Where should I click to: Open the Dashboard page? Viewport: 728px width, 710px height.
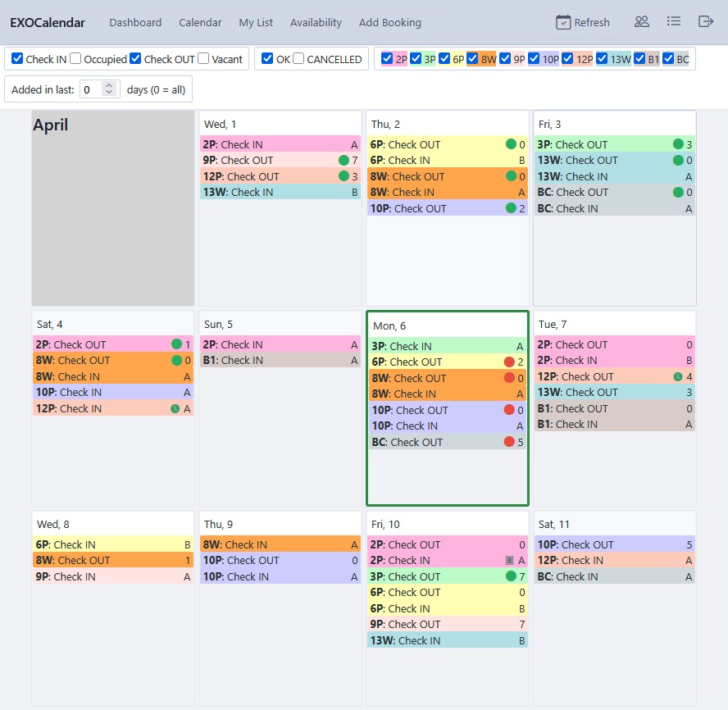coord(135,22)
